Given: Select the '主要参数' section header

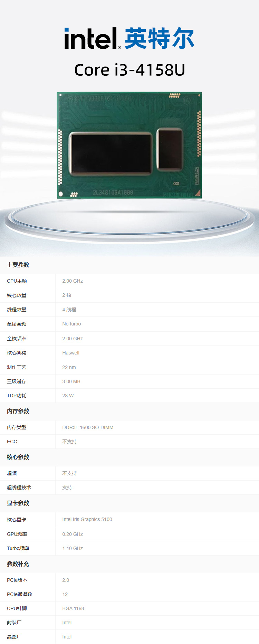Looking at the screenshot, I should tap(18, 265).
